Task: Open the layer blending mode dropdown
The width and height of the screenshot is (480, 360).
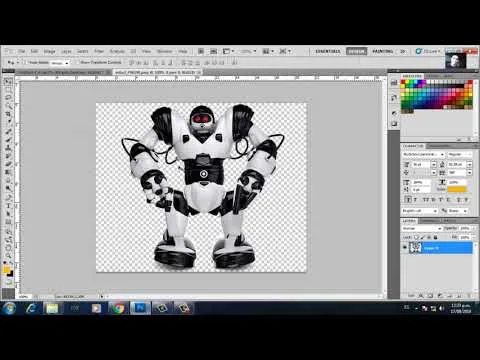Action: click(422, 228)
